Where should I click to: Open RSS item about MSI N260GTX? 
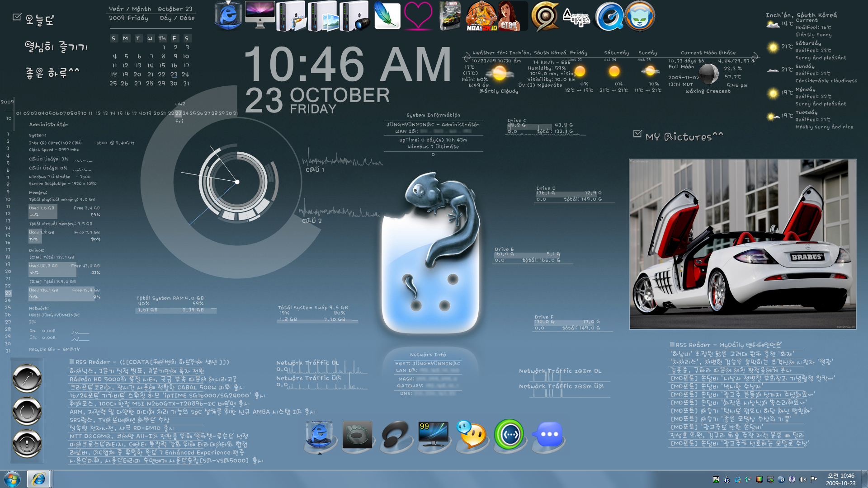(160, 404)
